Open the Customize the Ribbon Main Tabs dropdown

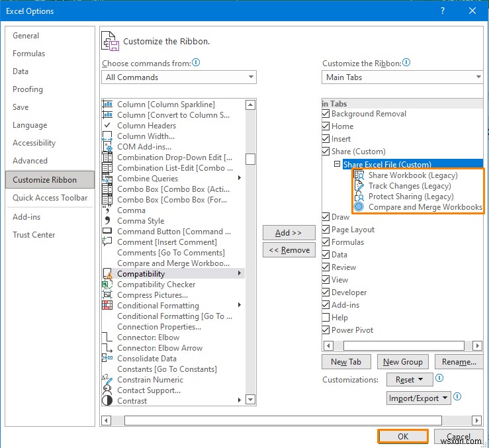402,77
